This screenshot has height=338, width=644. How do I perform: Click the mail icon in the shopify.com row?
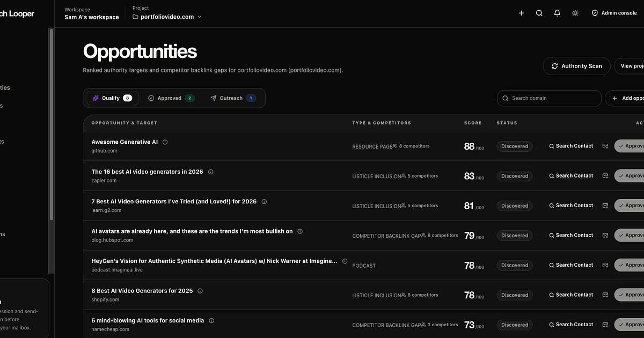[605, 295]
